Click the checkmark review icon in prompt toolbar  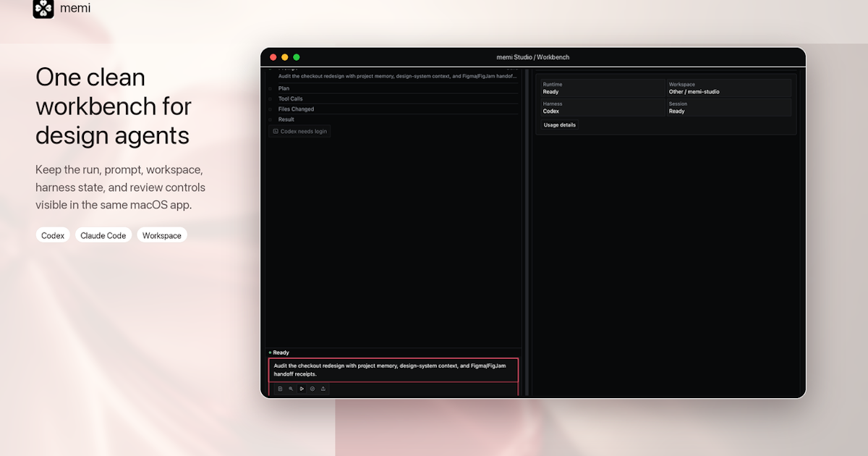tap(312, 389)
